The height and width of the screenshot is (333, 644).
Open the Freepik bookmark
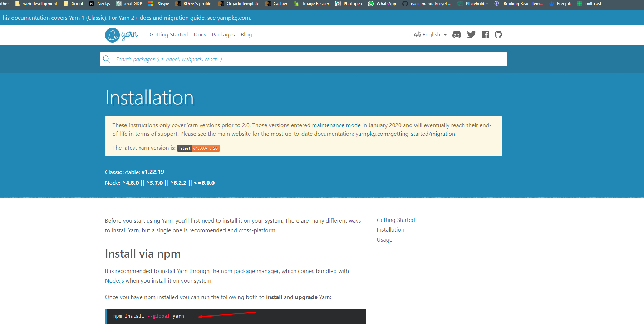click(560, 4)
